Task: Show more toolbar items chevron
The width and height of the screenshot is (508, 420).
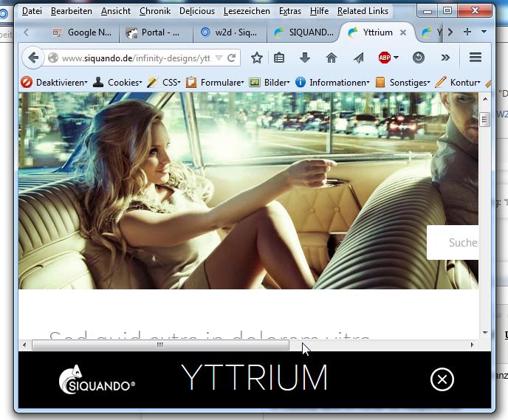Action: pos(445,58)
